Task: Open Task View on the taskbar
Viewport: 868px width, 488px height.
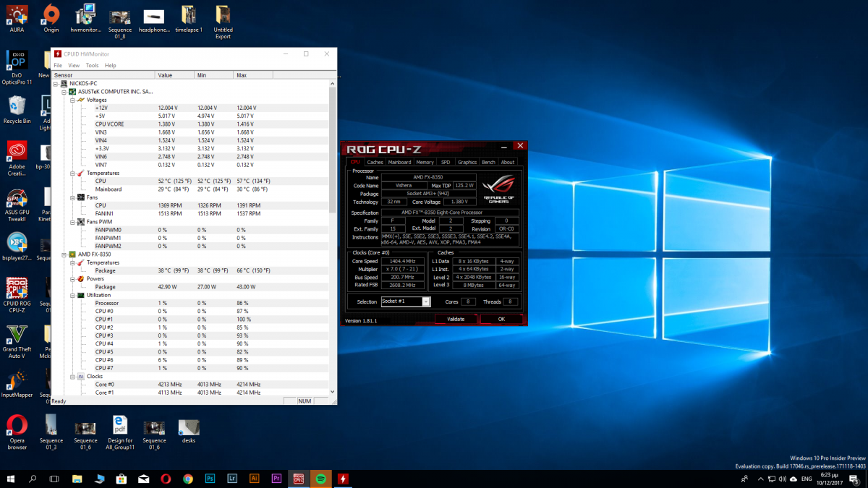Action: coord(54,479)
